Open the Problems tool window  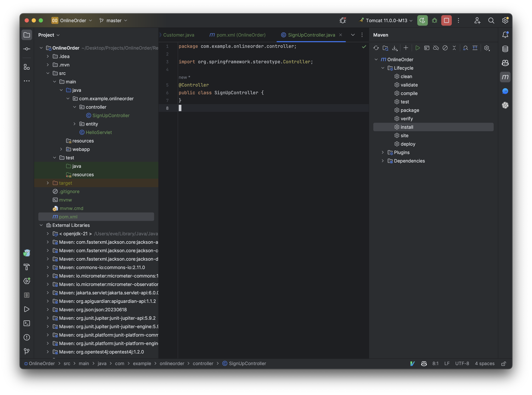27,337
